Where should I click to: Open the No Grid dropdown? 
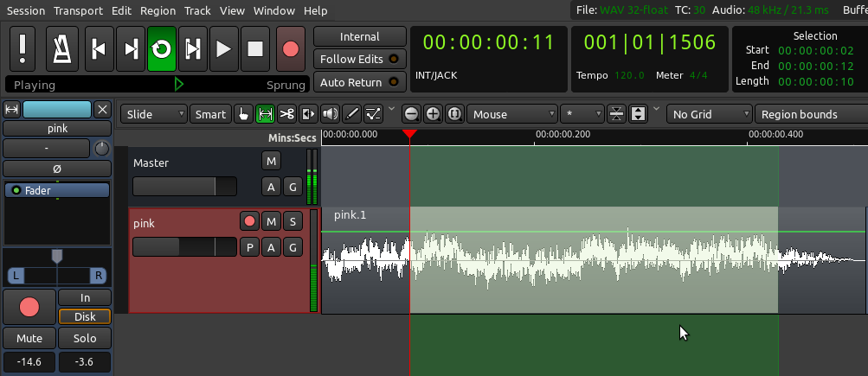(709, 114)
